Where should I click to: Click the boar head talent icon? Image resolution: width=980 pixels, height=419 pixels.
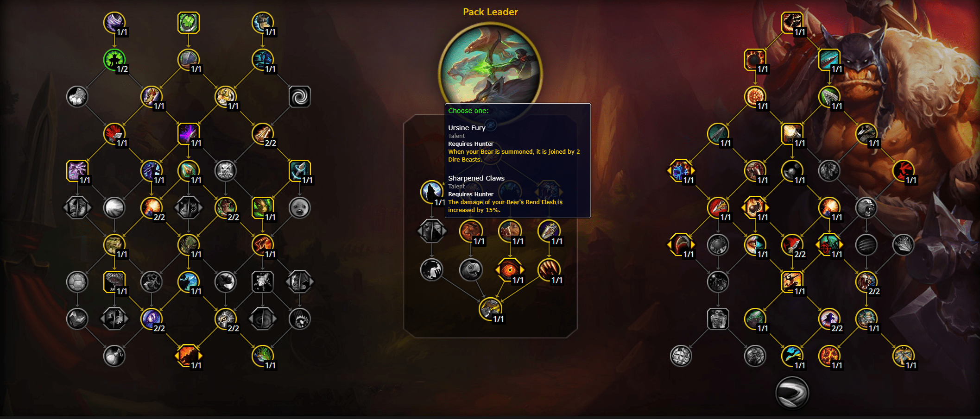510,230
